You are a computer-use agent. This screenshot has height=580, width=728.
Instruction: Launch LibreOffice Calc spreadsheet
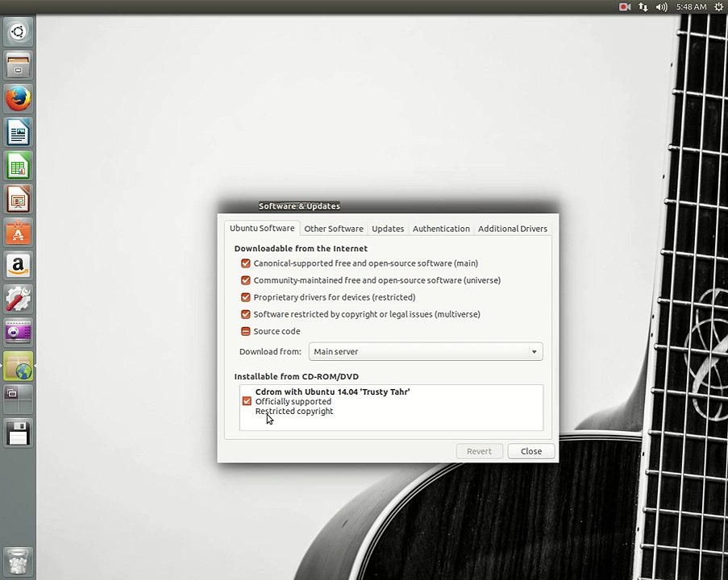click(x=18, y=165)
